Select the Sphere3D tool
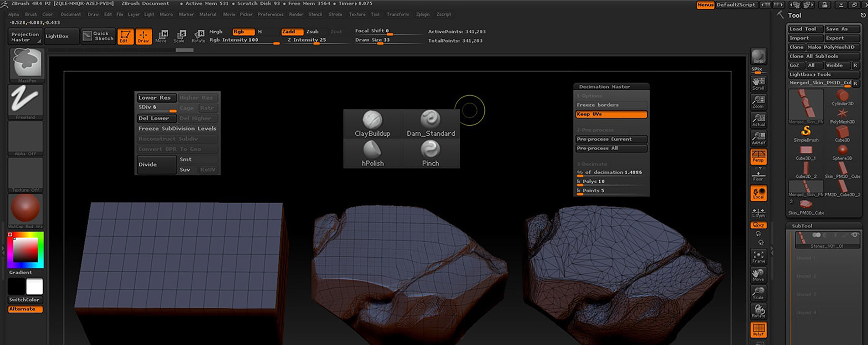Image resolution: width=868 pixels, height=345 pixels. (842, 152)
